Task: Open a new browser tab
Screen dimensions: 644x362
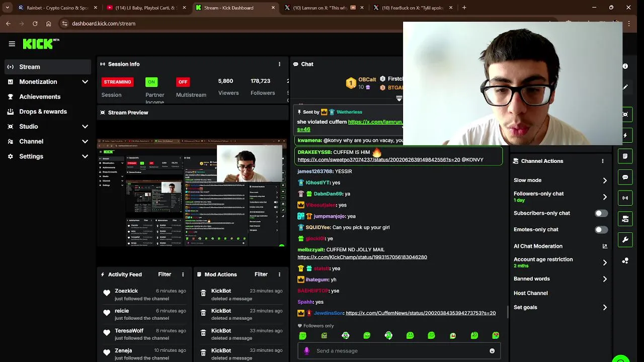Action: point(464,8)
